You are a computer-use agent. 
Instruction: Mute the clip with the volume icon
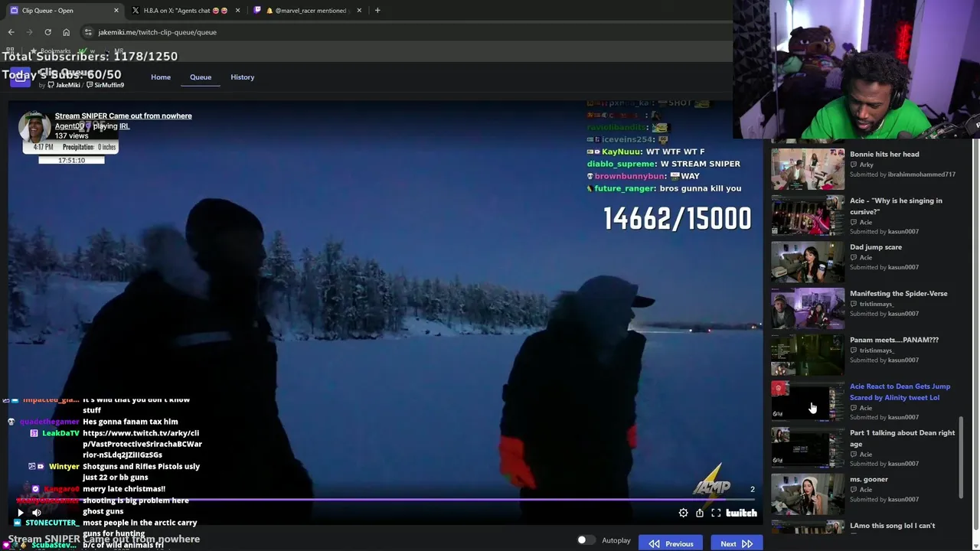36,514
